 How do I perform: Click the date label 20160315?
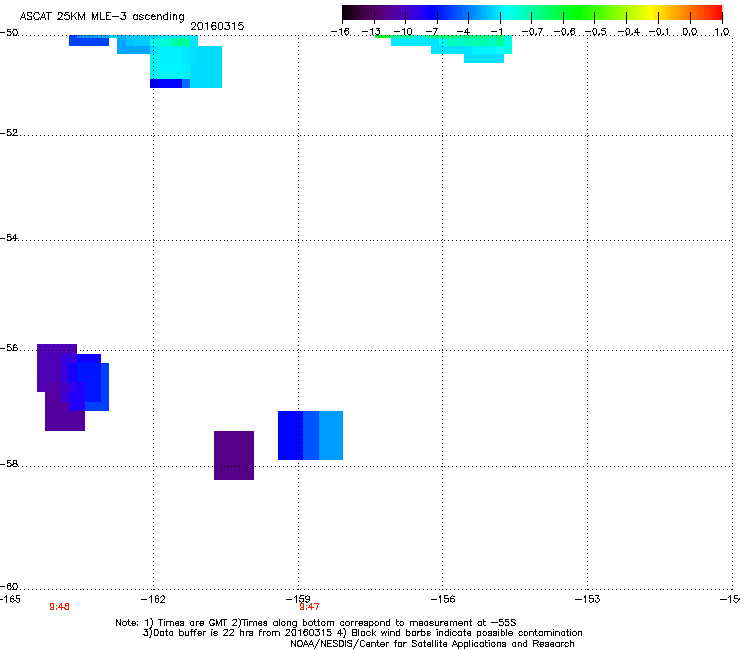pyautogui.click(x=217, y=26)
